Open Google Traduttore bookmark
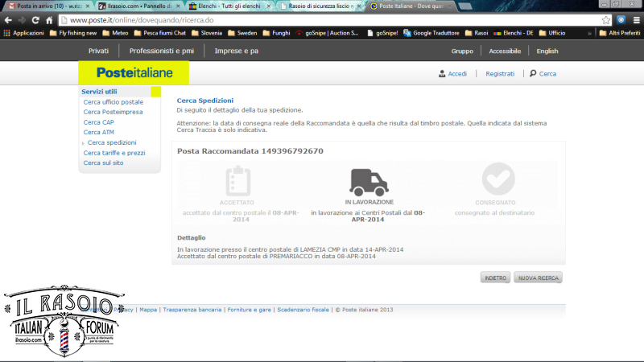644x362 pixels. pos(431,33)
